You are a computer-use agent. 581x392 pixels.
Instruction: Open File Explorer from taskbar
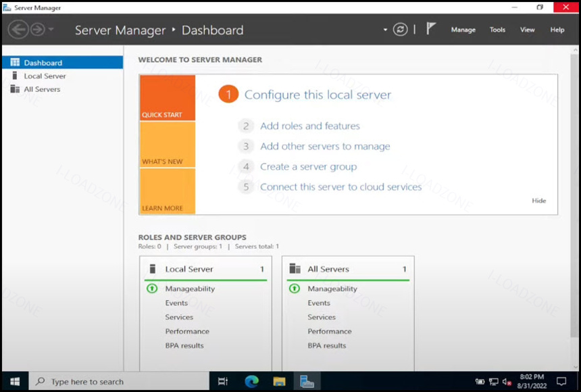(x=280, y=381)
